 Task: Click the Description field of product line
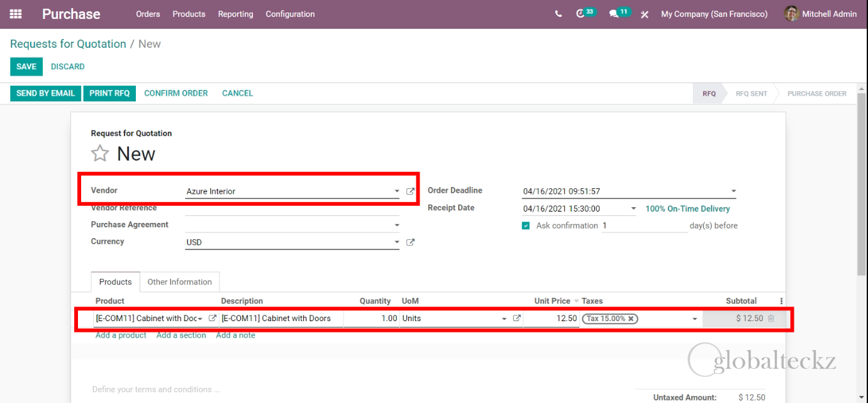[x=281, y=319]
